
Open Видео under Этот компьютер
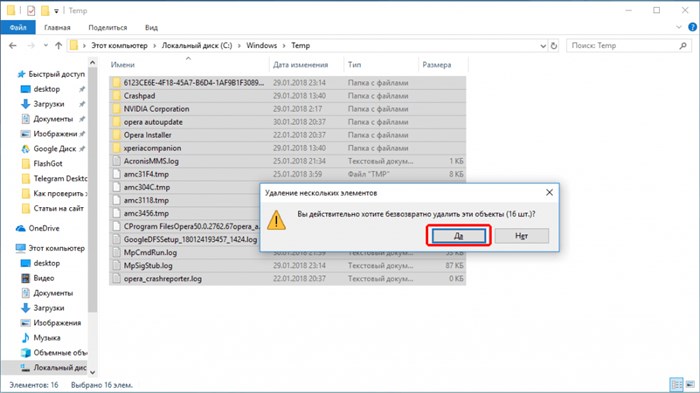click(x=43, y=278)
